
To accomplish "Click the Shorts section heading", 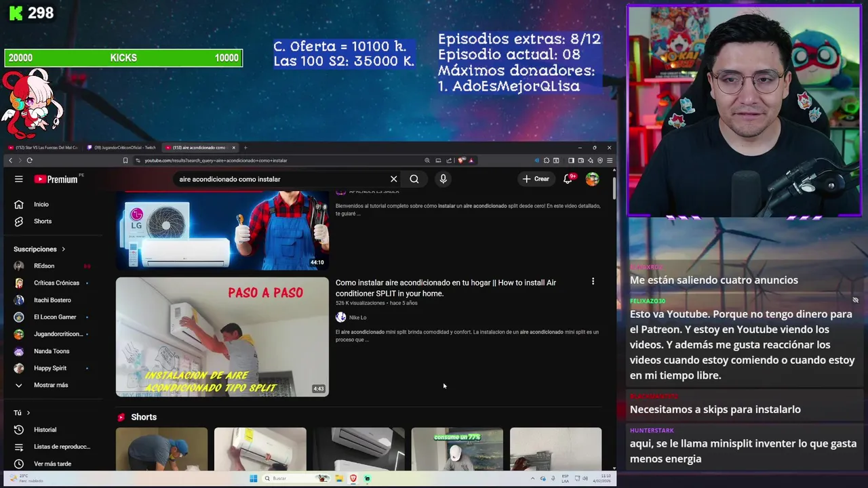I will 144,417.
